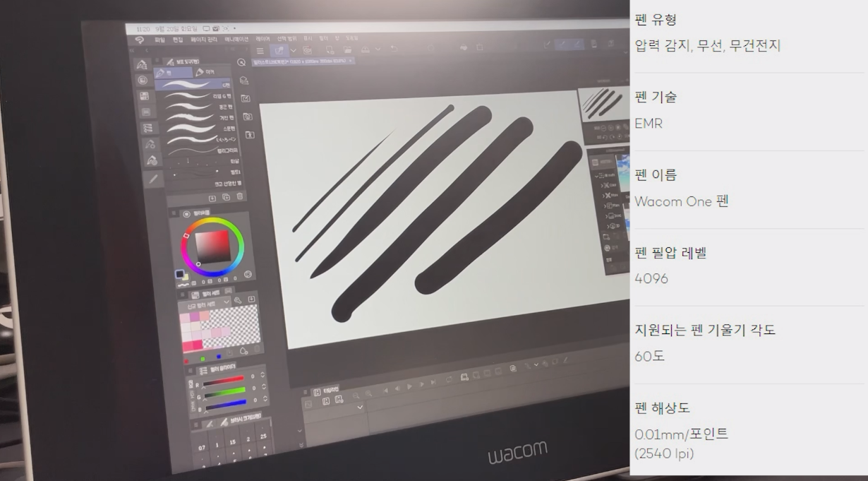This screenshot has width=868, height=481.
Task: Click the 4096 pressure level value
Action: [651, 279]
